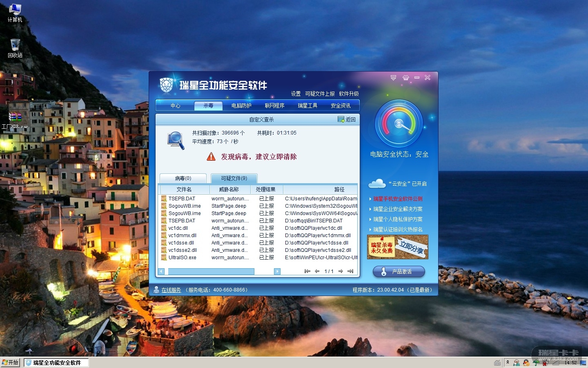
Task: Switch to 病毒(0) results tab
Action: pos(183,178)
